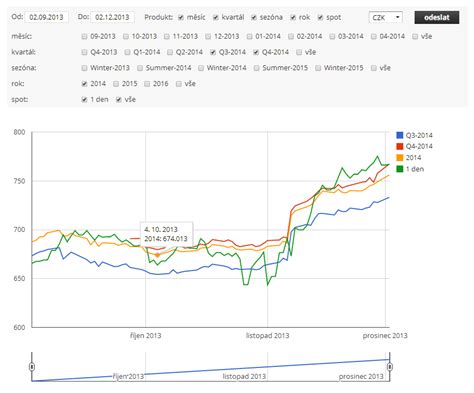Check the 11-2013 month box
This screenshot has width=474, height=393.
point(167,37)
